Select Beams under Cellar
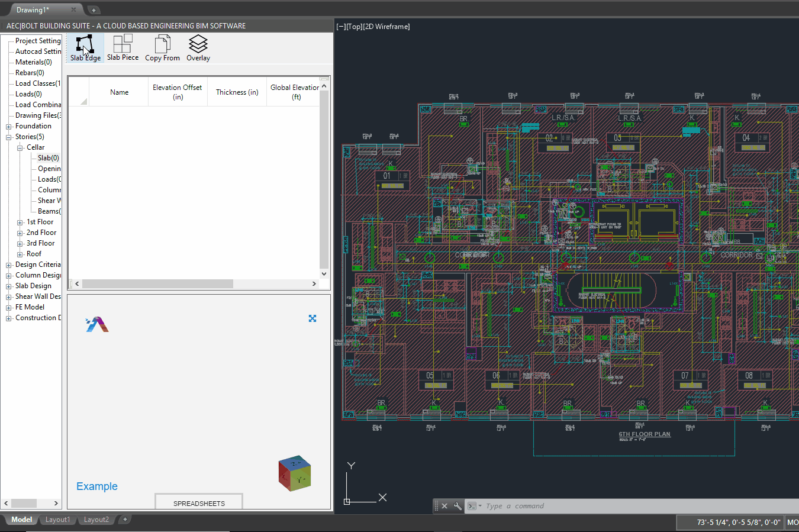 (x=49, y=211)
